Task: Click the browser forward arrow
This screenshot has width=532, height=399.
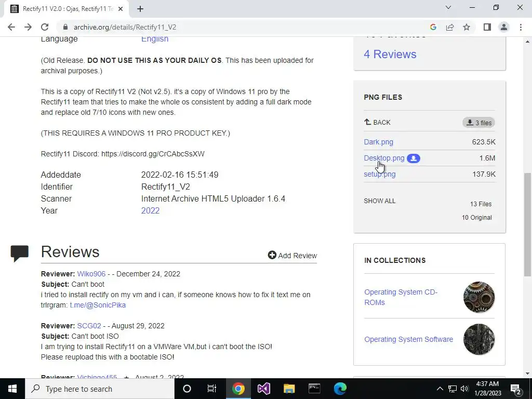Action: (28, 27)
